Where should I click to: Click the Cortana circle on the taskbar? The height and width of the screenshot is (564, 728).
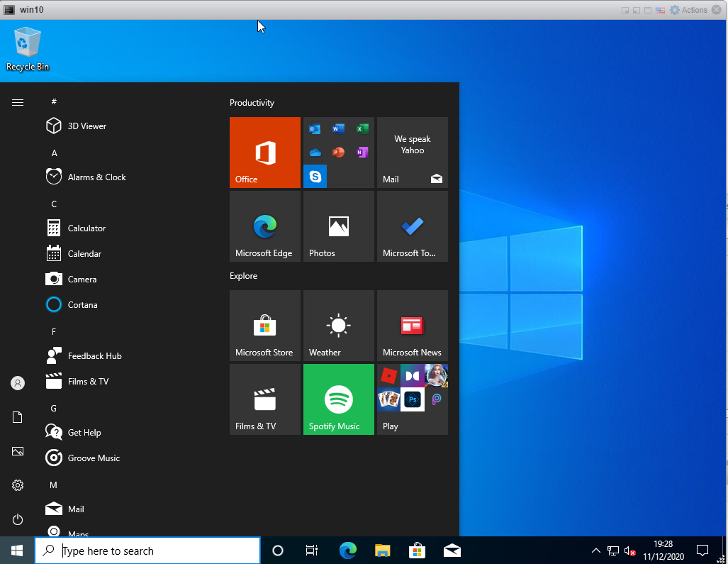click(277, 551)
